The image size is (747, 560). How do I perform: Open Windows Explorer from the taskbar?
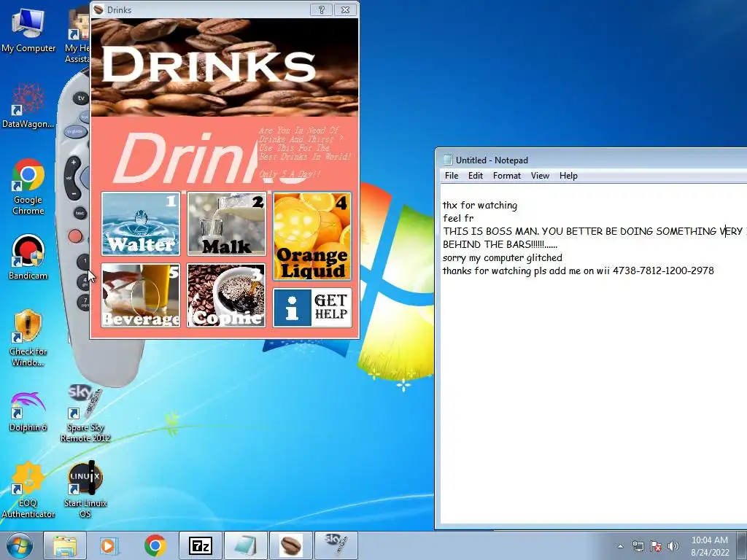tap(65, 545)
